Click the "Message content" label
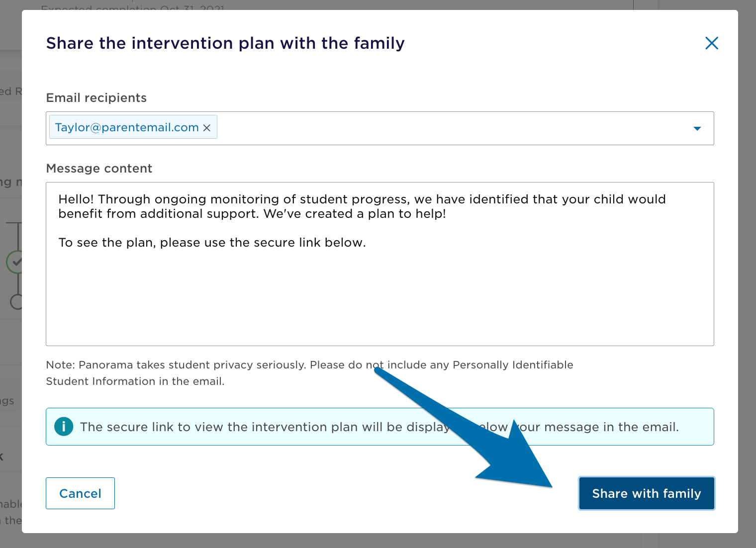The width and height of the screenshot is (756, 548). pyautogui.click(x=99, y=169)
